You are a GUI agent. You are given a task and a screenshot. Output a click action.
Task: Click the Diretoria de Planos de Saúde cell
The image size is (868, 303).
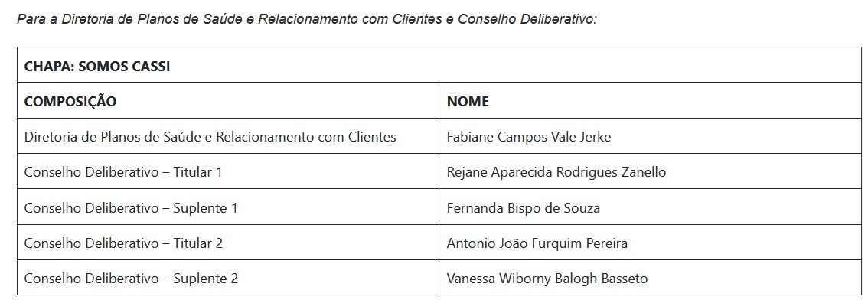click(228, 135)
